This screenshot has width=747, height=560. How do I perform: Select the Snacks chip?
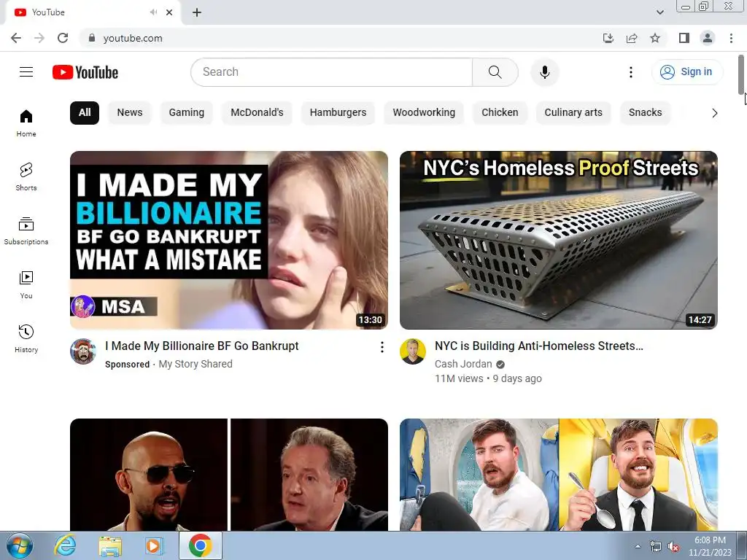645,113
